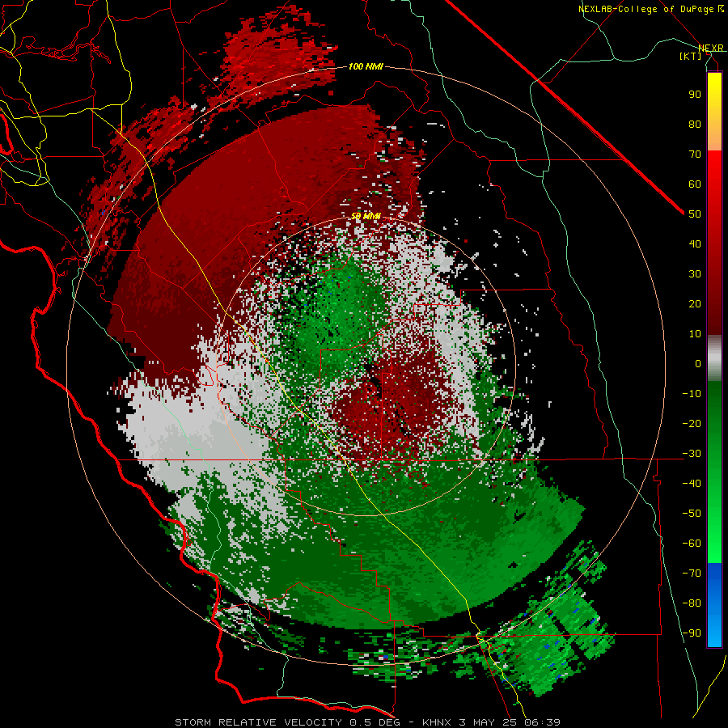
Task: Click the -70 value on the velocity scale
Action: click(x=692, y=574)
